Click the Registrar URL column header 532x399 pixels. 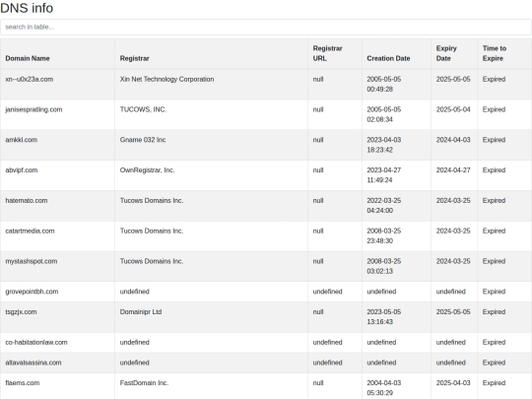327,53
